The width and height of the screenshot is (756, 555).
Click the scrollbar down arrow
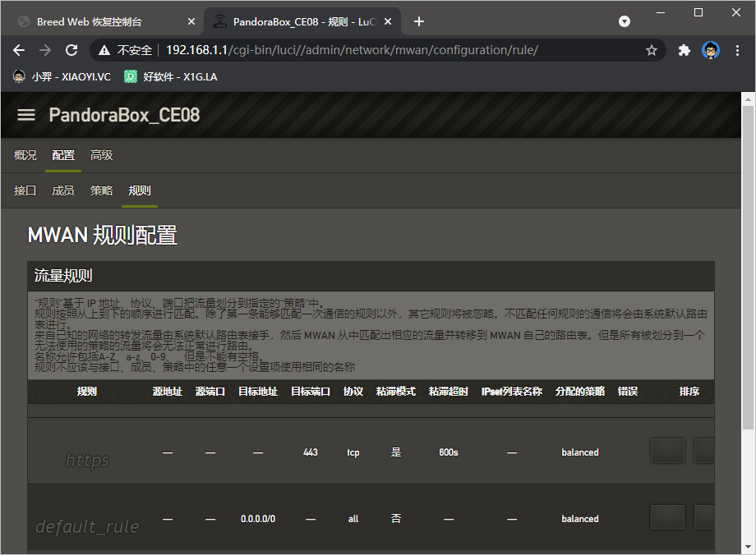click(748, 547)
